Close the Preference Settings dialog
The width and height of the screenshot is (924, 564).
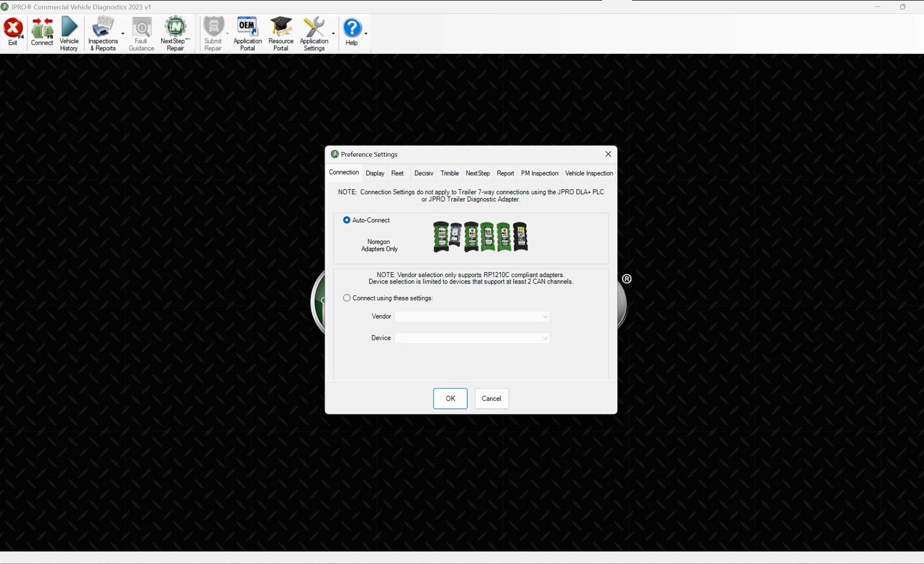(608, 154)
